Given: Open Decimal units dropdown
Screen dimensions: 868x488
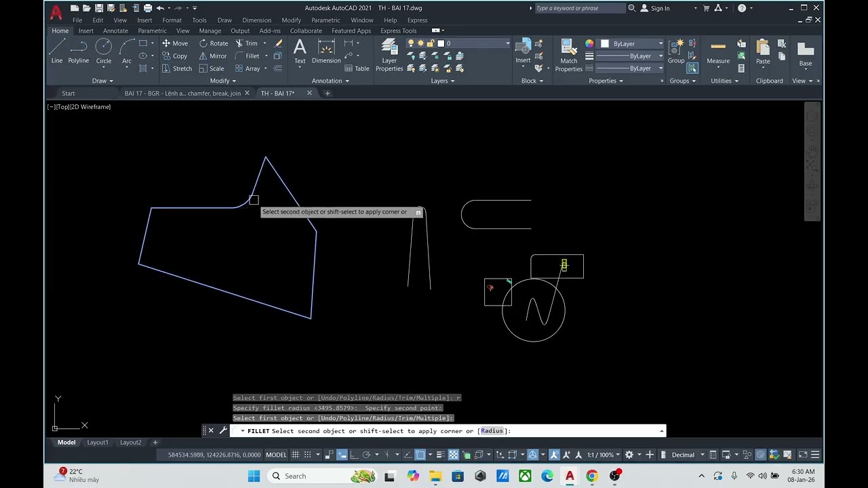Looking at the screenshot, I should pyautogui.click(x=687, y=455).
